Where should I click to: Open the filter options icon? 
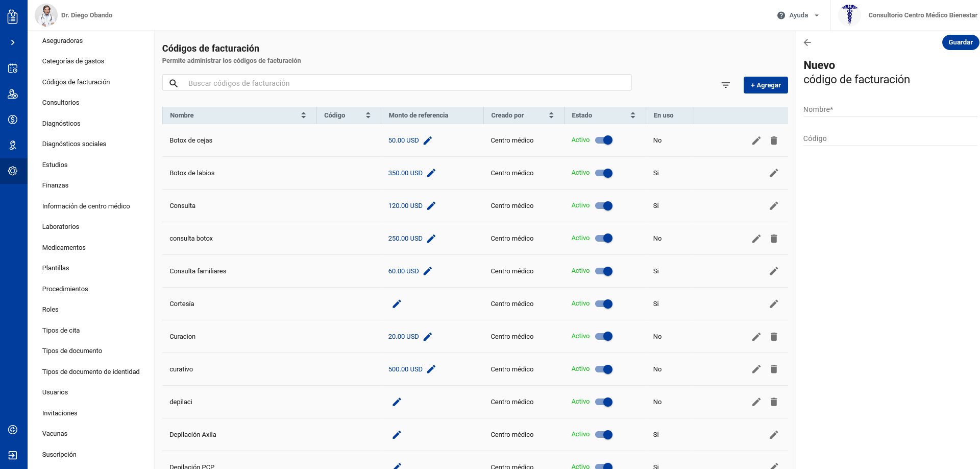pyautogui.click(x=725, y=85)
